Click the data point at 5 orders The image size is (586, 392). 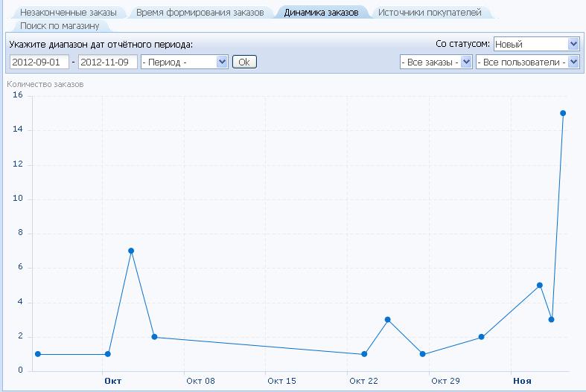coord(540,285)
